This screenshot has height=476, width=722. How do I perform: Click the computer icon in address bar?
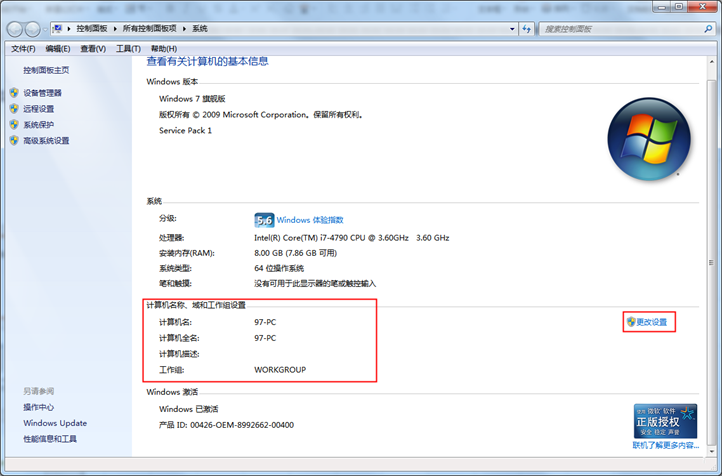[57, 29]
